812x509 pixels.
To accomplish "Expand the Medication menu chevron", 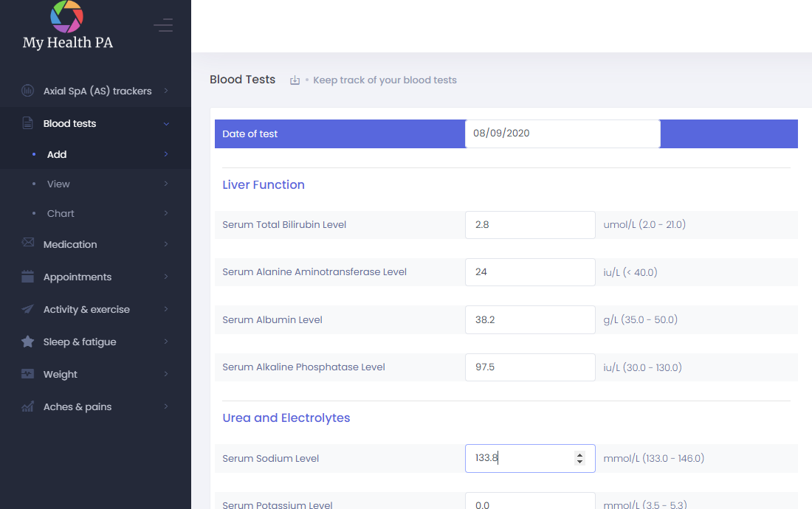I will click(x=166, y=244).
